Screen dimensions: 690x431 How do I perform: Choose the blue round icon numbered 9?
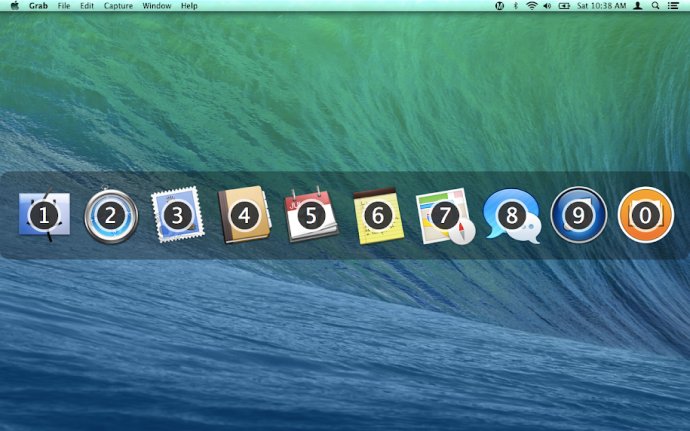pyautogui.click(x=579, y=215)
